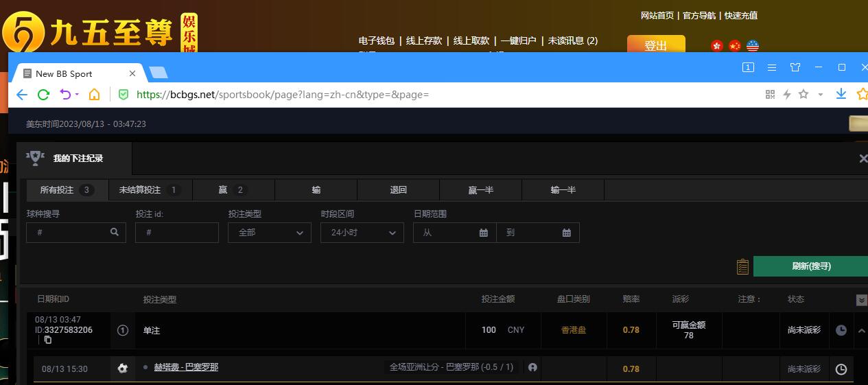The image size is (868, 385).
Task: Copy bet ID 3327583206 with copy icon
Action: 48,340
